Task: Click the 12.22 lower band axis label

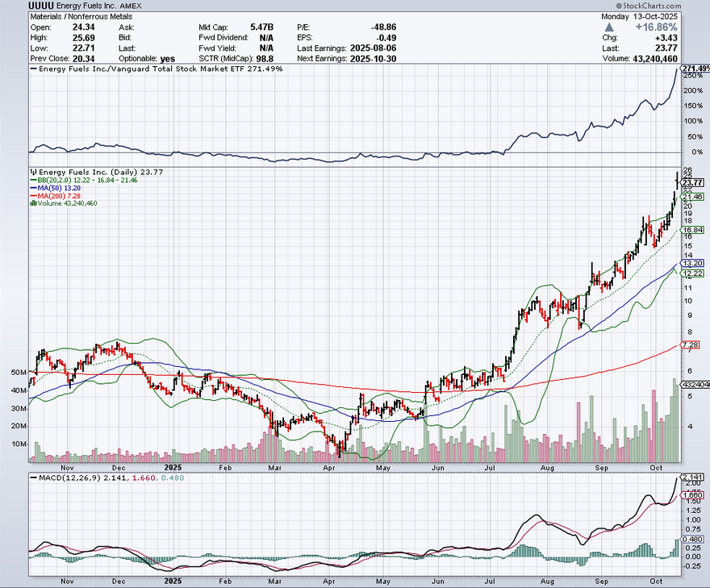Action: tap(693, 273)
